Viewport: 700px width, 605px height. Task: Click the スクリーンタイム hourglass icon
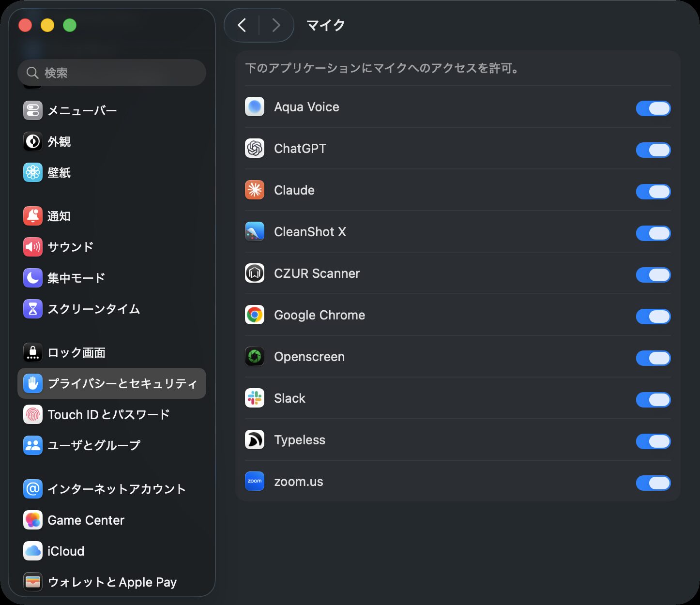click(x=33, y=309)
